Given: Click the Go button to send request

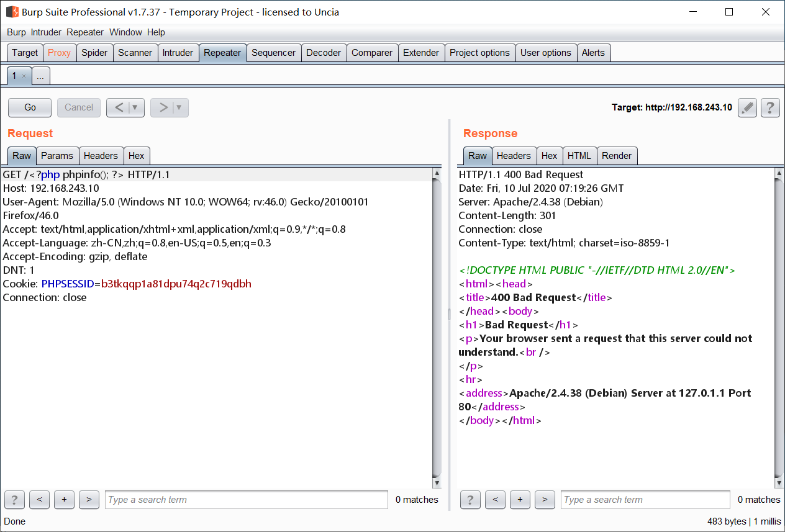Looking at the screenshot, I should (30, 107).
